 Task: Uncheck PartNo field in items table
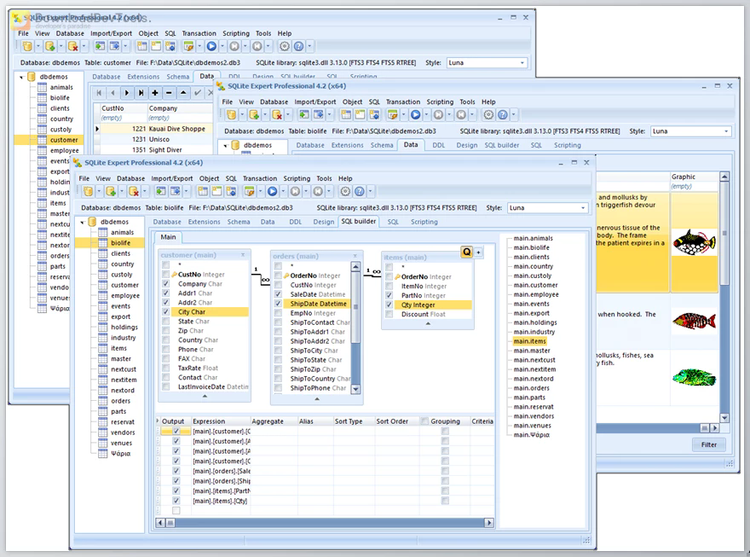(389, 295)
